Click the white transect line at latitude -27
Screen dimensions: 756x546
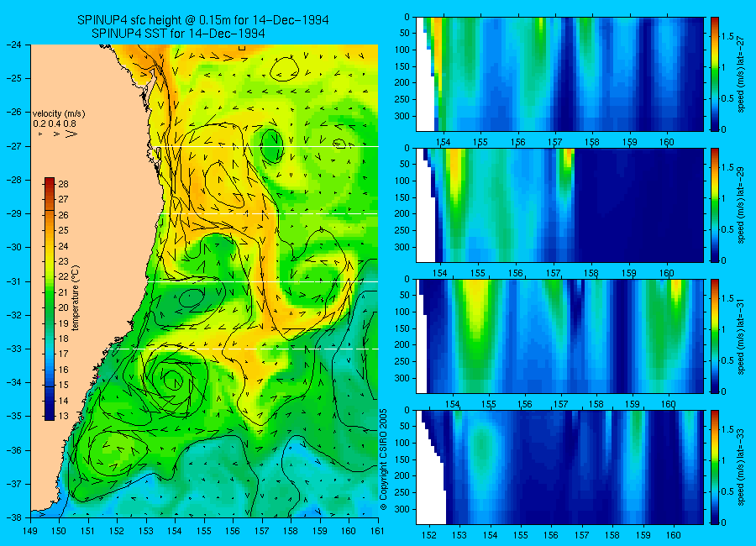point(265,147)
